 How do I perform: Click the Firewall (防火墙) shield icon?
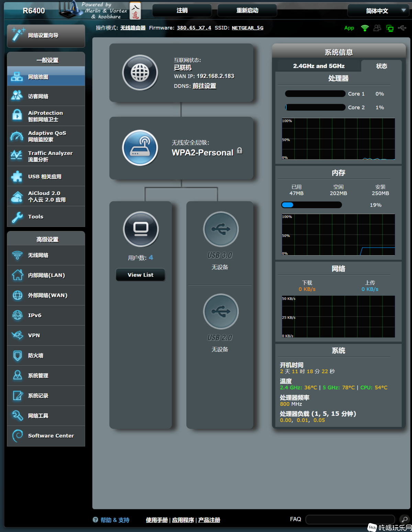point(17,355)
